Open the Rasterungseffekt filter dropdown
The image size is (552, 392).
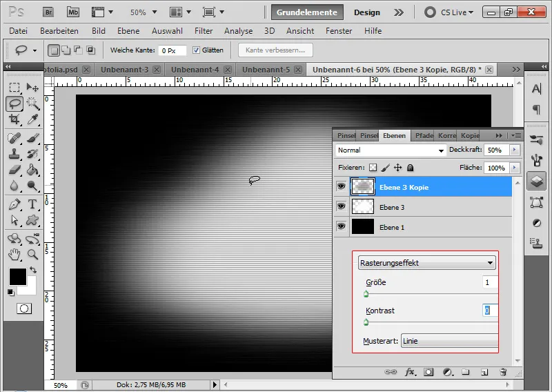pyautogui.click(x=426, y=263)
